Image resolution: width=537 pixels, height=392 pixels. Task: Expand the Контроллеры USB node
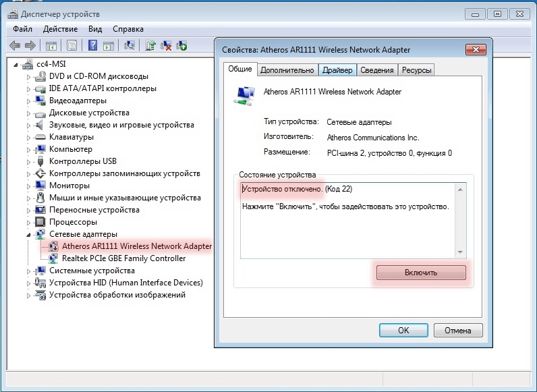(29, 161)
